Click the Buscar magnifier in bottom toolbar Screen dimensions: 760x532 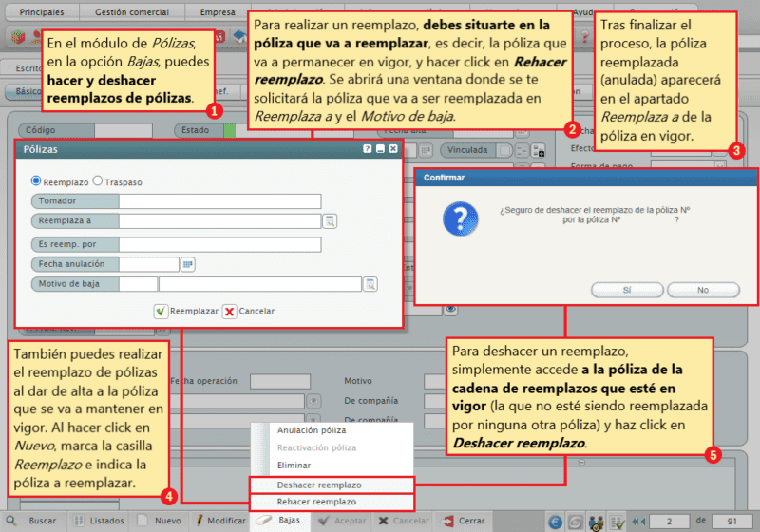tap(11, 521)
